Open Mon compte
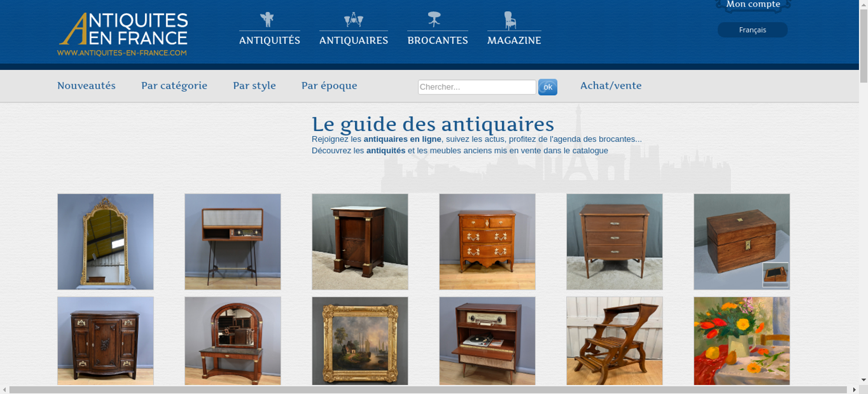The width and height of the screenshot is (868, 394). click(753, 5)
